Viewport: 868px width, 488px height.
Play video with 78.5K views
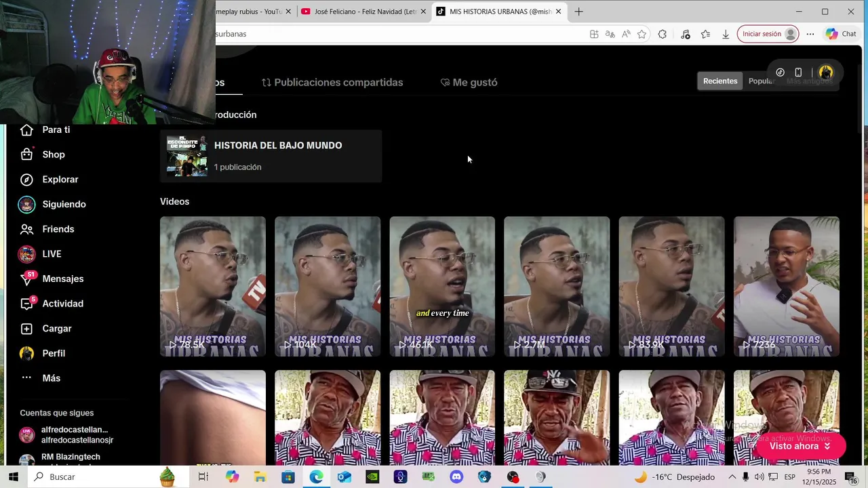pyautogui.click(x=213, y=287)
